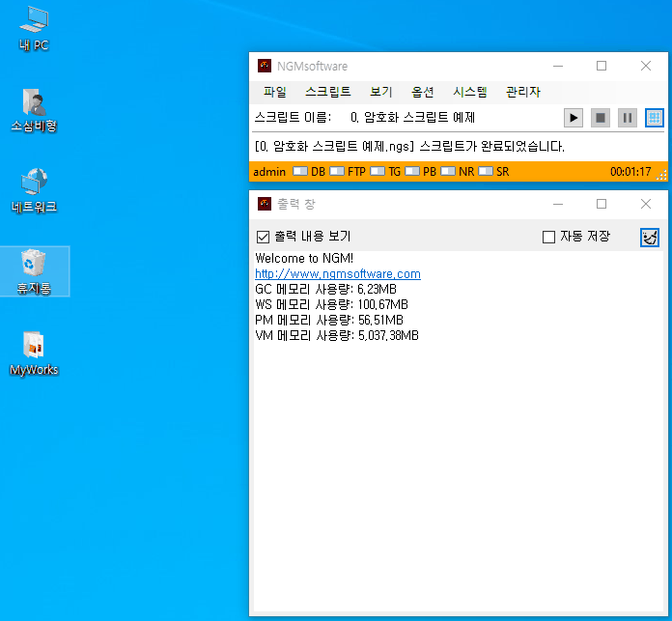Stop the running script
This screenshot has height=621, width=672.
point(600,118)
